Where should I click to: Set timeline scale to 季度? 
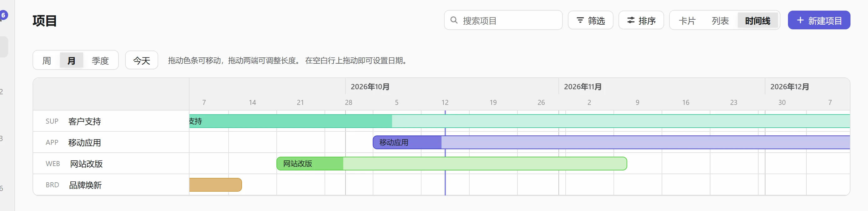[100, 60]
